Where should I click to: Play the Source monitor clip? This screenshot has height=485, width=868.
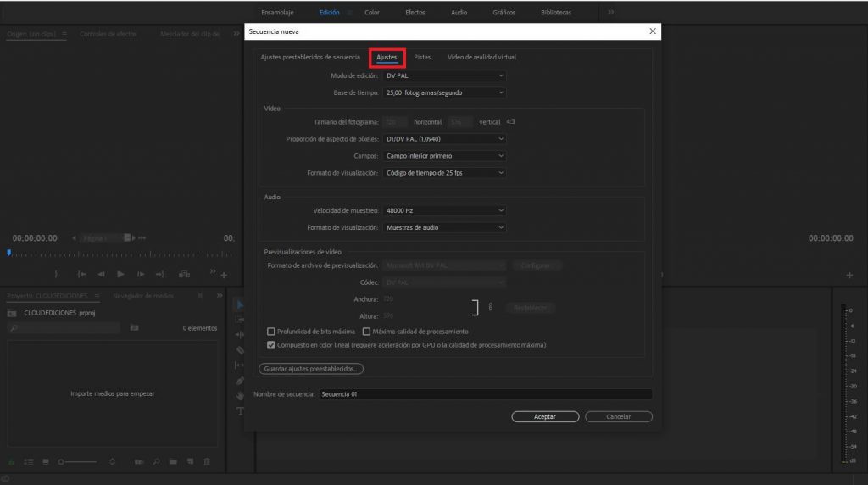click(120, 274)
